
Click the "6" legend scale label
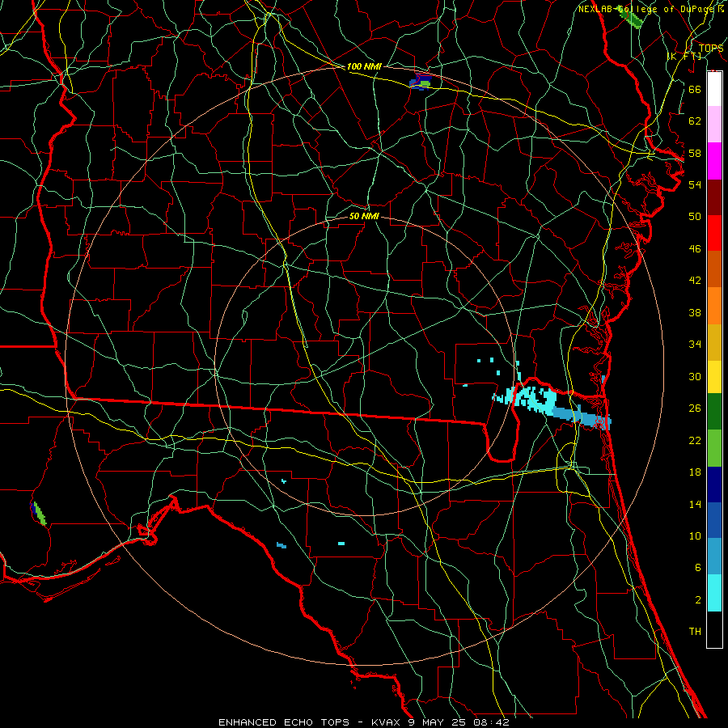(x=697, y=567)
